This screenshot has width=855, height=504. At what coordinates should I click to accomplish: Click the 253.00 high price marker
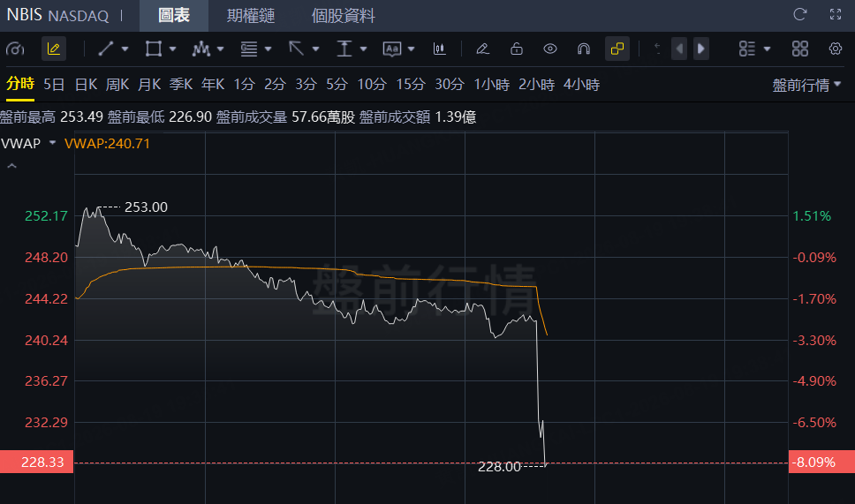146,207
